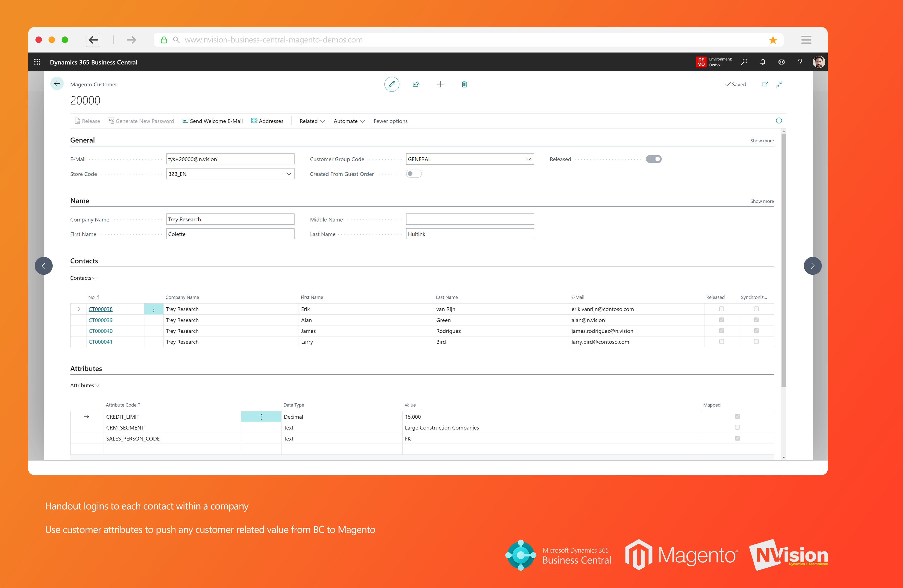Image resolution: width=903 pixels, height=588 pixels.
Task: Open the Related menu
Action: [x=312, y=121]
